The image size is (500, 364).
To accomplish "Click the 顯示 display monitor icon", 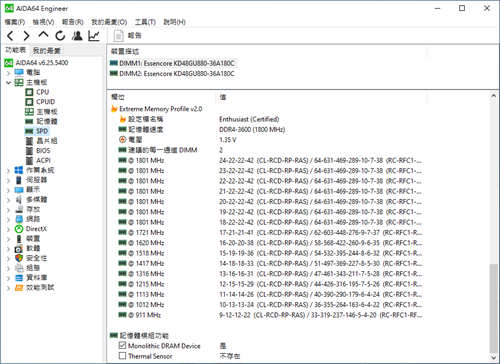I will coord(19,190).
